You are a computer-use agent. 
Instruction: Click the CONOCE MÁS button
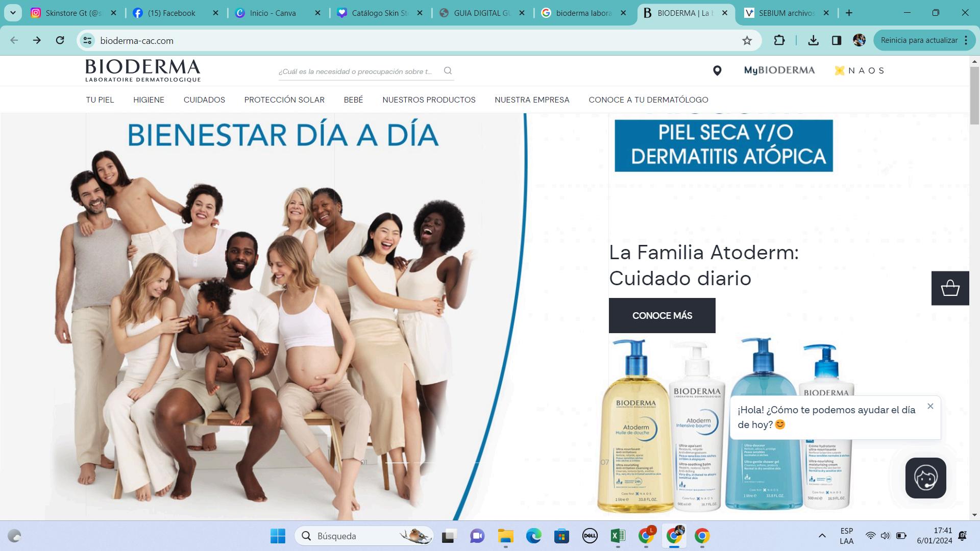[x=662, y=315]
